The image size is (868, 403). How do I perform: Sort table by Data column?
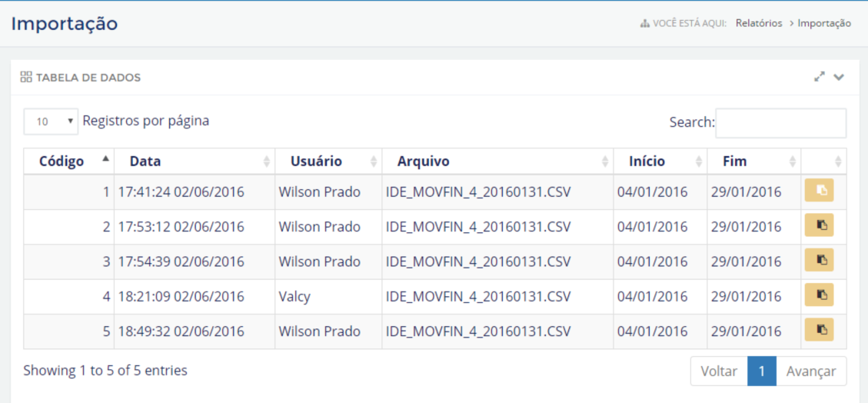point(195,162)
